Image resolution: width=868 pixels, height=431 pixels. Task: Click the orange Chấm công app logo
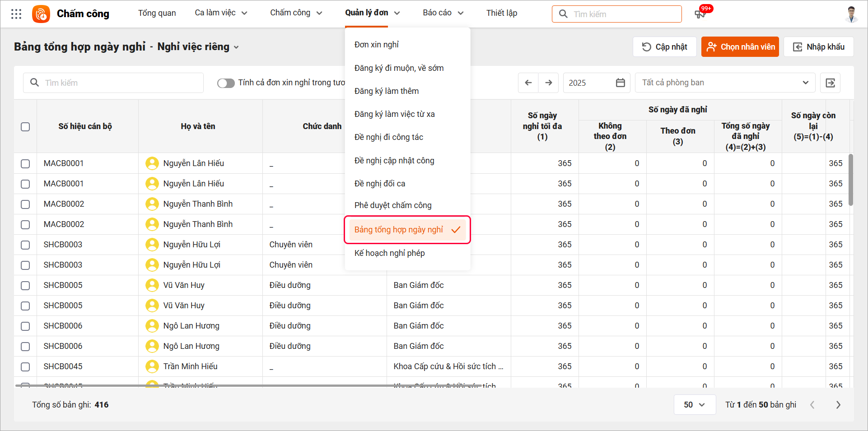pos(41,14)
